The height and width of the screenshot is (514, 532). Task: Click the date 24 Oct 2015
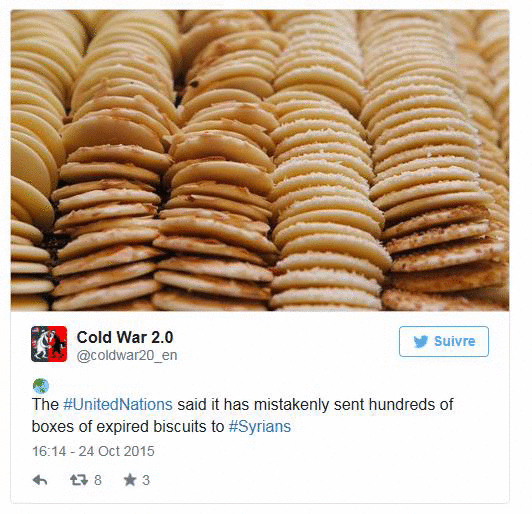click(116, 451)
